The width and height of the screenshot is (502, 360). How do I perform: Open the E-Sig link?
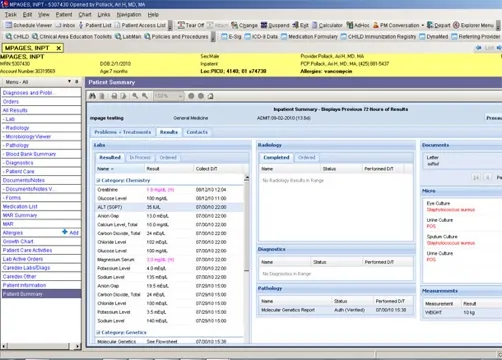231,37
